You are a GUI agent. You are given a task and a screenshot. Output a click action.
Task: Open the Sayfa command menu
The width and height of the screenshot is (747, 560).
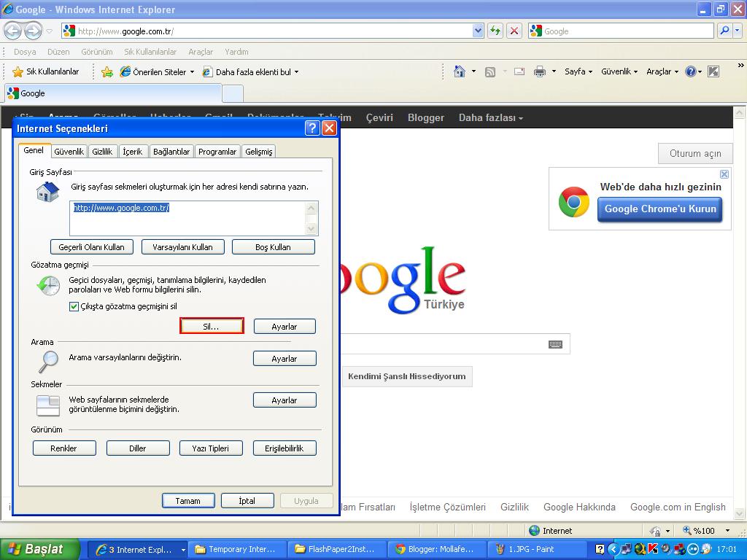578,71
